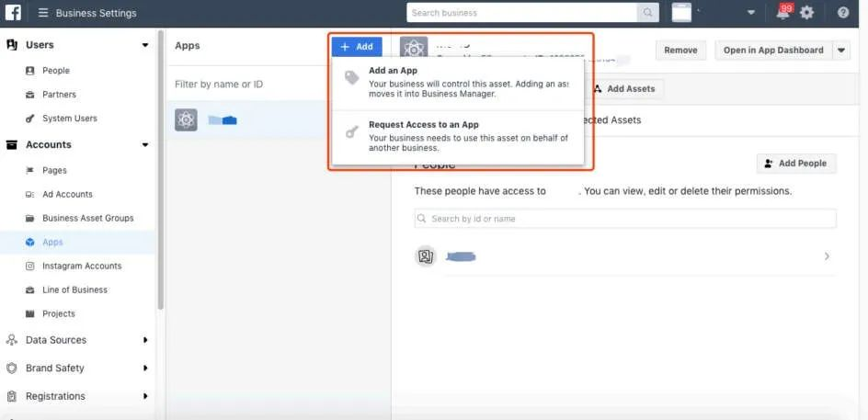Viewport: 868px width, 420px height.
Task: Open the settings gear icon in top bar
Action: [x=807, y=13]
